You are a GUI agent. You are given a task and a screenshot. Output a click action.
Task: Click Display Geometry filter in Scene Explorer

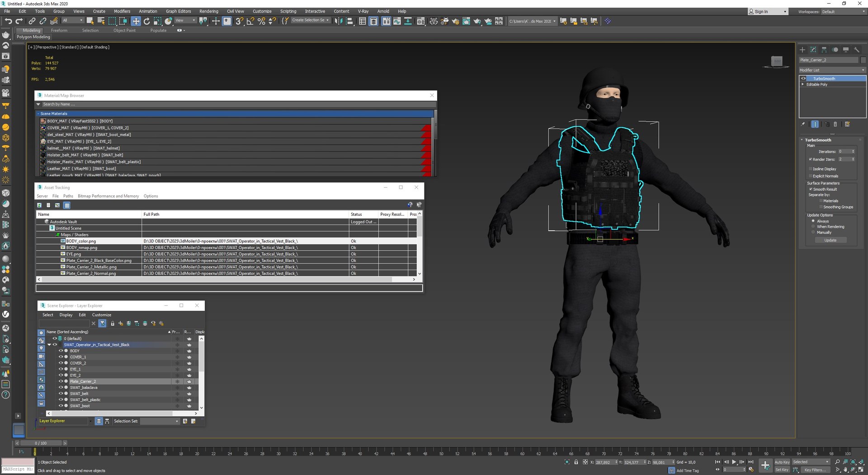point(41,333)
